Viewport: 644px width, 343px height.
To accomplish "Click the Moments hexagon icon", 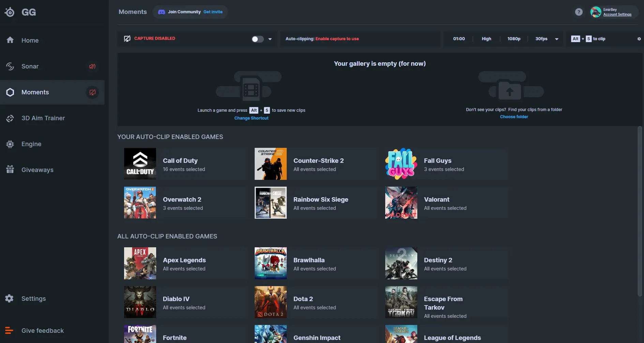I will (10, 92).
